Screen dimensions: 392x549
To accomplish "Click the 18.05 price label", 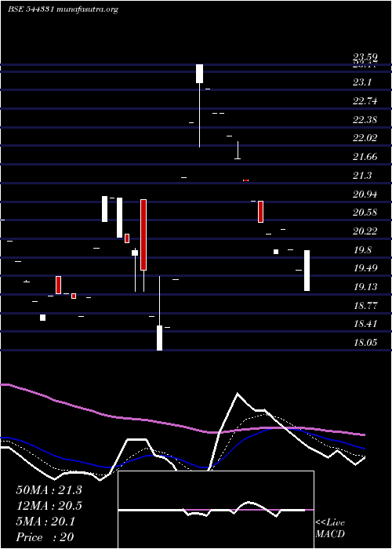I will coord(365,343).
